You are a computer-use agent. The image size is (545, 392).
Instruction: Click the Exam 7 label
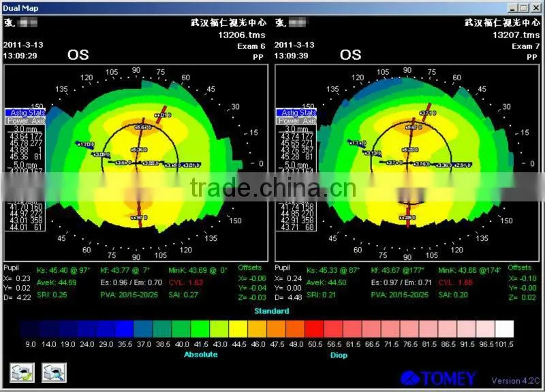pyautogui.click(x=525, y=46)
